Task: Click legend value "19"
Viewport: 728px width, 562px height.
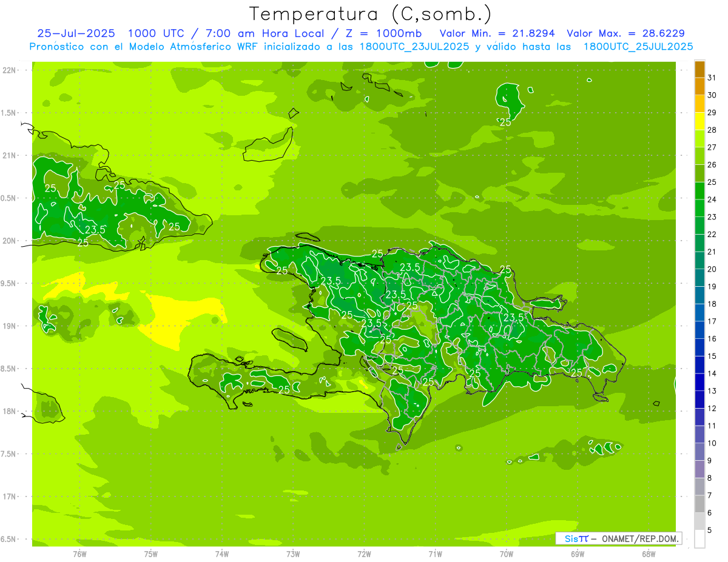Action: [x=712, y=287]
